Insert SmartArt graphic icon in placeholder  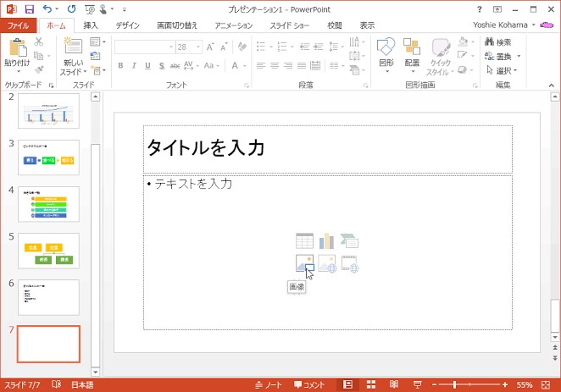point(349,240)
